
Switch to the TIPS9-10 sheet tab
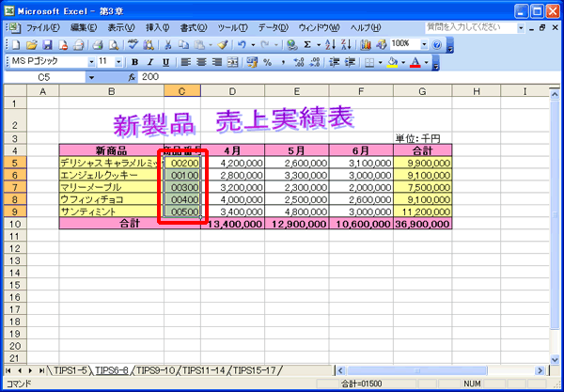click(x=155, y=370)
